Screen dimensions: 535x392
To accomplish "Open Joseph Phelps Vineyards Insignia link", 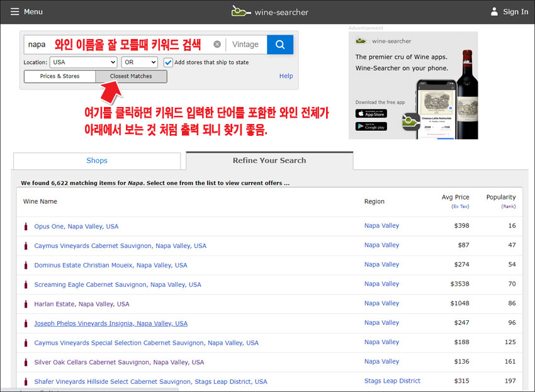I will 111,324.
